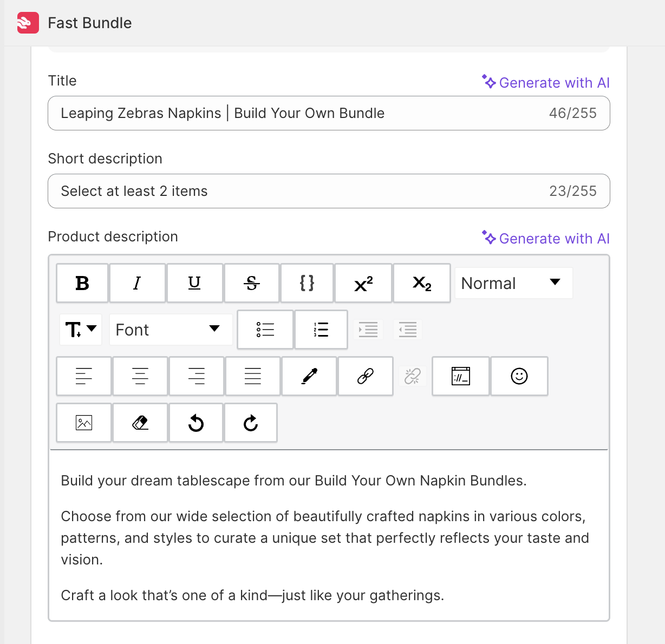The image size is (665, 644).
Task: Insert a monospace code block
Action: (307, 283)
